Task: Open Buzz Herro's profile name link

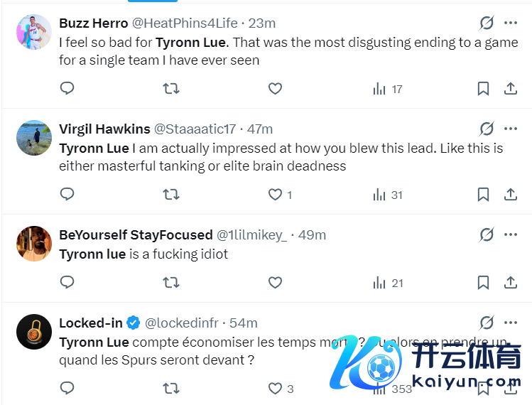Action: click(93, 23)
